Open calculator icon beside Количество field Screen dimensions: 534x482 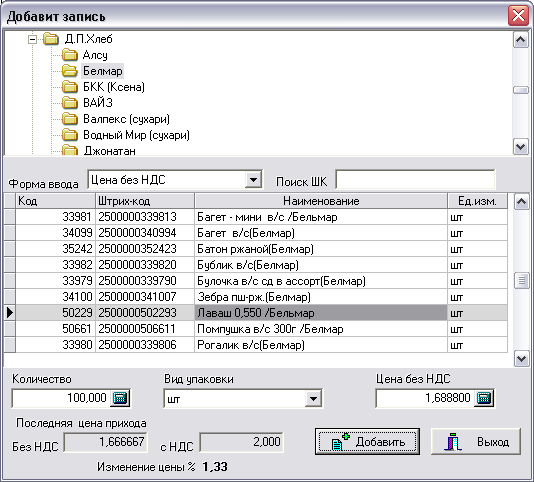tap(120, 398)
